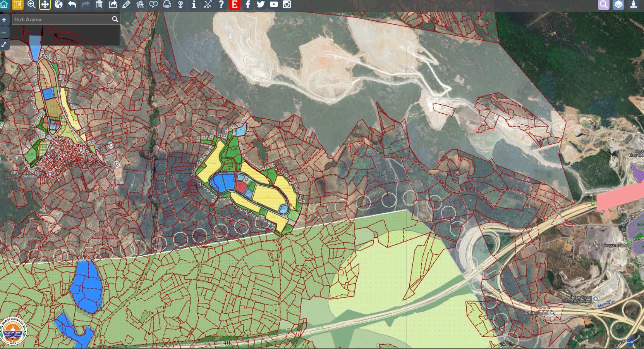Click the printer icon
Image resolution: width=644 pixels, height=349 pixels.
click(x=167, y=5)
